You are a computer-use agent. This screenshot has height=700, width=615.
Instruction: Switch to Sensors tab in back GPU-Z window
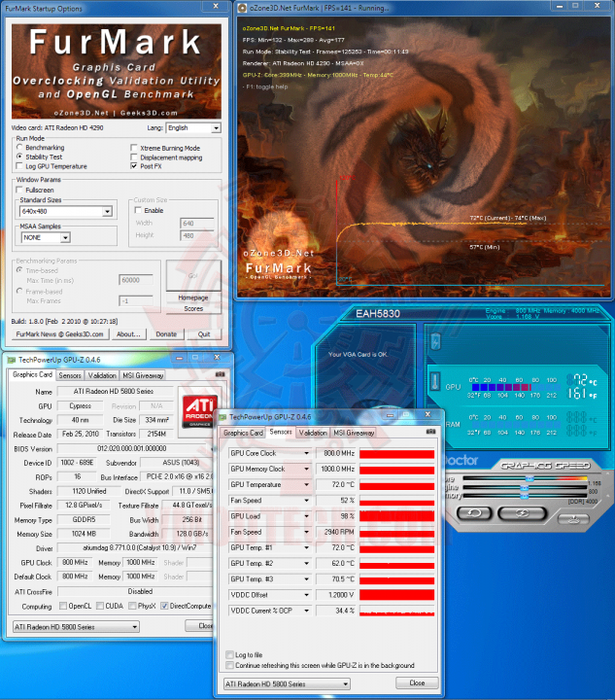(x=70, y=375)
